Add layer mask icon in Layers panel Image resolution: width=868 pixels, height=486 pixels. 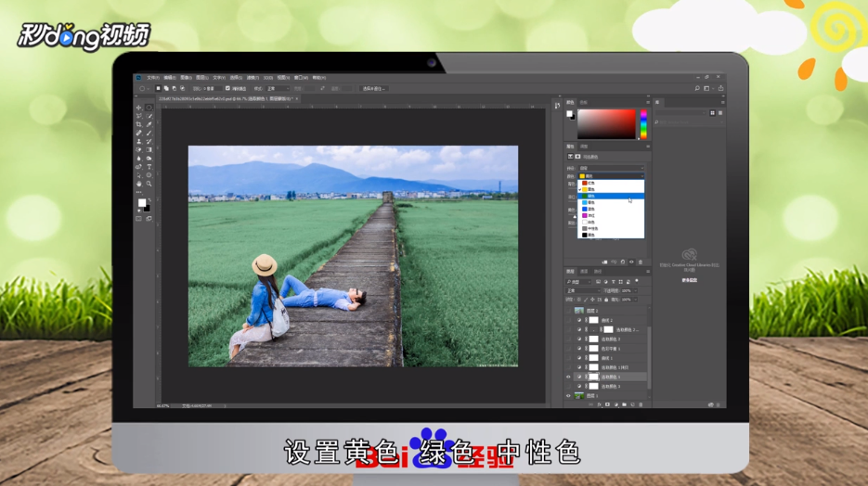pyautogui.click(x=607, y=404)
